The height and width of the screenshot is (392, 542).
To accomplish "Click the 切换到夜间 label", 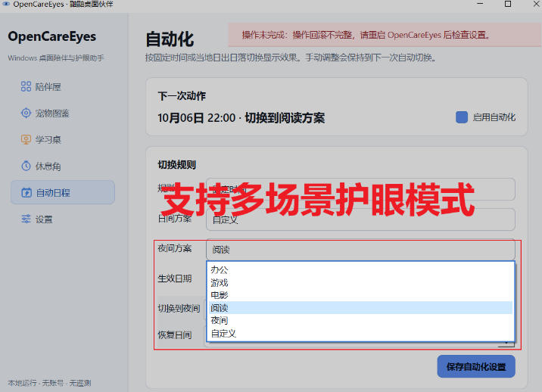I will pyautogui.click(x=179, y=308).
